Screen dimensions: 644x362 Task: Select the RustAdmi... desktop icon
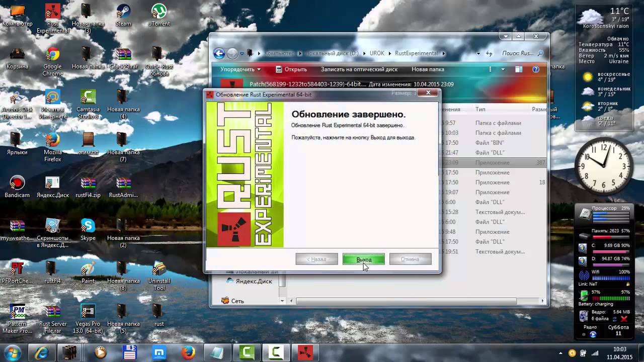[x=123, y=187]
